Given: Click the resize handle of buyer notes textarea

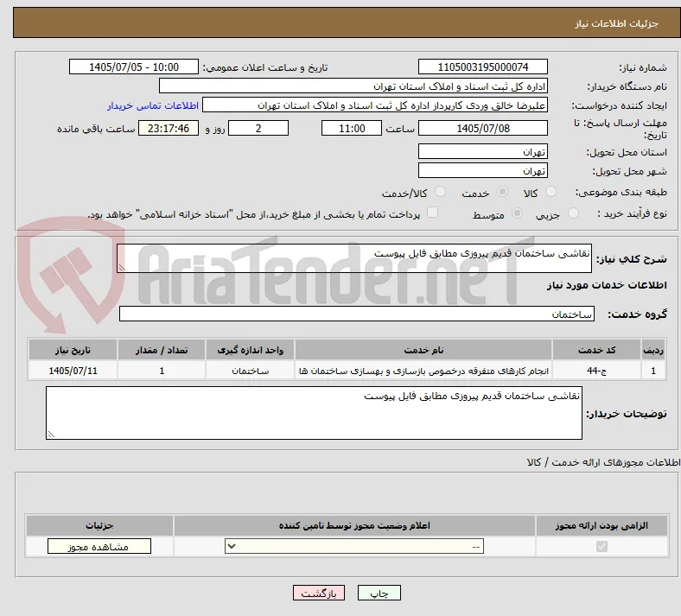Looking at the screenshot, I should 51,434.
